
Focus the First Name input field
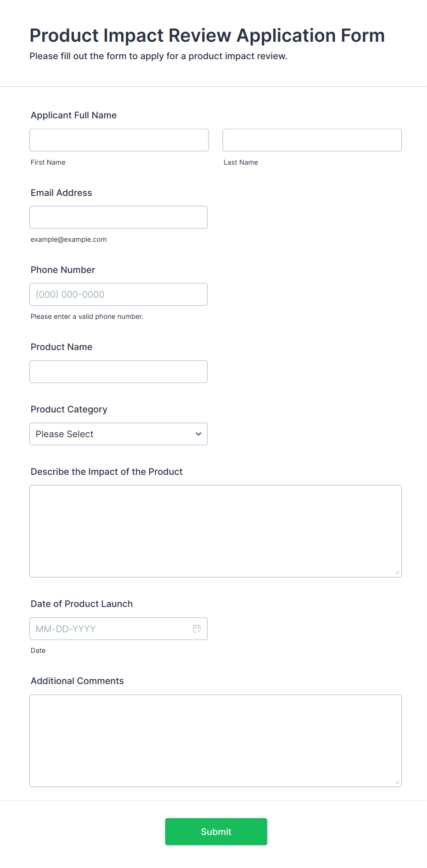(119, 140)
